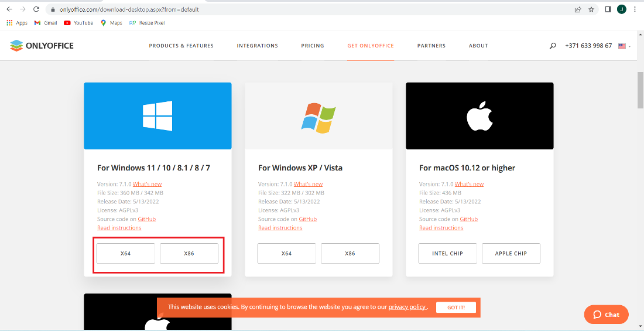
Task: Open the Partners menu
Action: coord(431,46)
